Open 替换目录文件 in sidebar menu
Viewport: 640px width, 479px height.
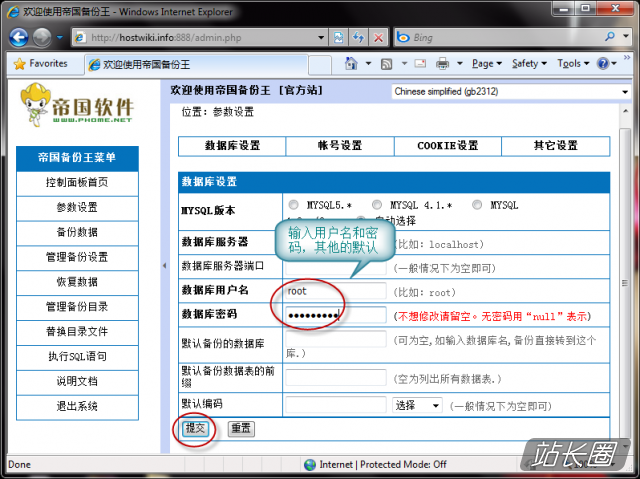[77, 332]
